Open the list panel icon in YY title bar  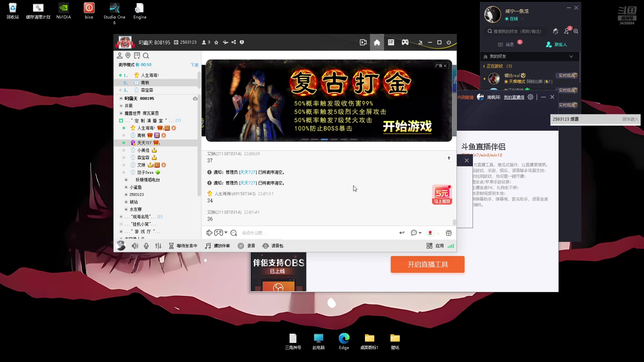click(391, 42)
